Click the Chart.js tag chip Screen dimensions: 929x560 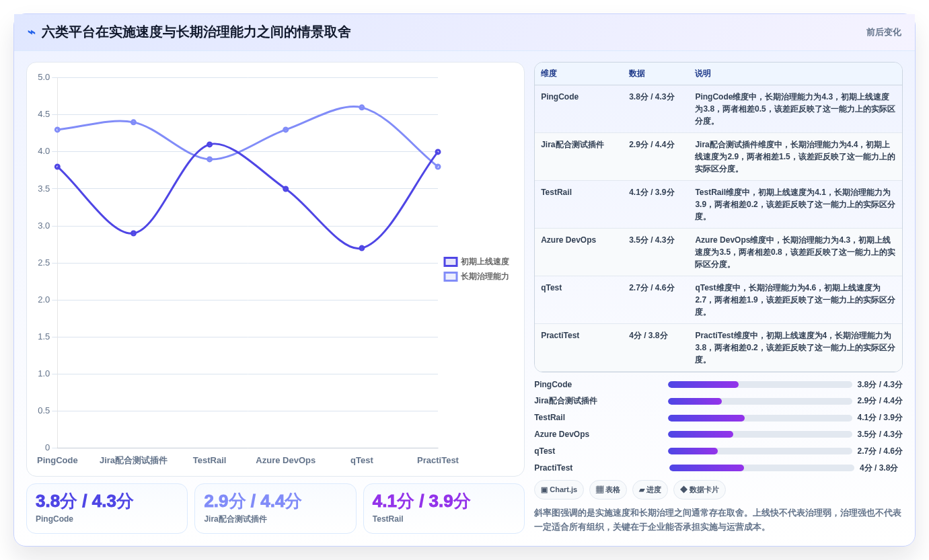559,489
